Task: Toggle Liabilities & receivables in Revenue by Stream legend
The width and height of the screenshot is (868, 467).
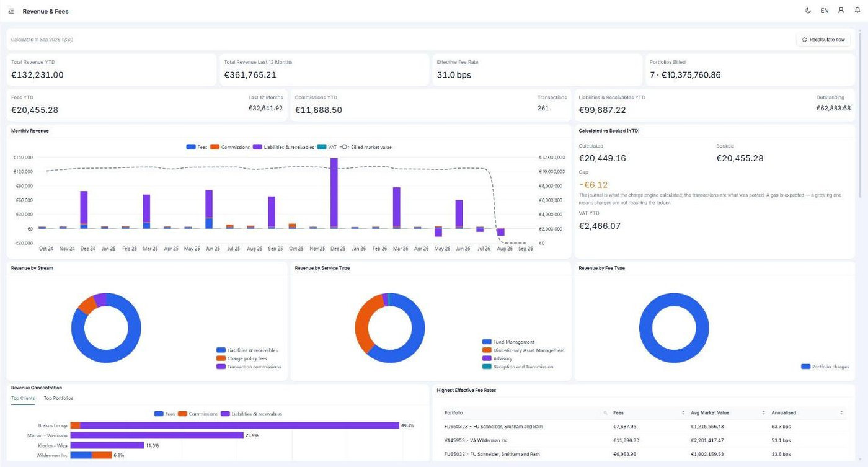Action: pyautogui.click(x=247, y=350)
